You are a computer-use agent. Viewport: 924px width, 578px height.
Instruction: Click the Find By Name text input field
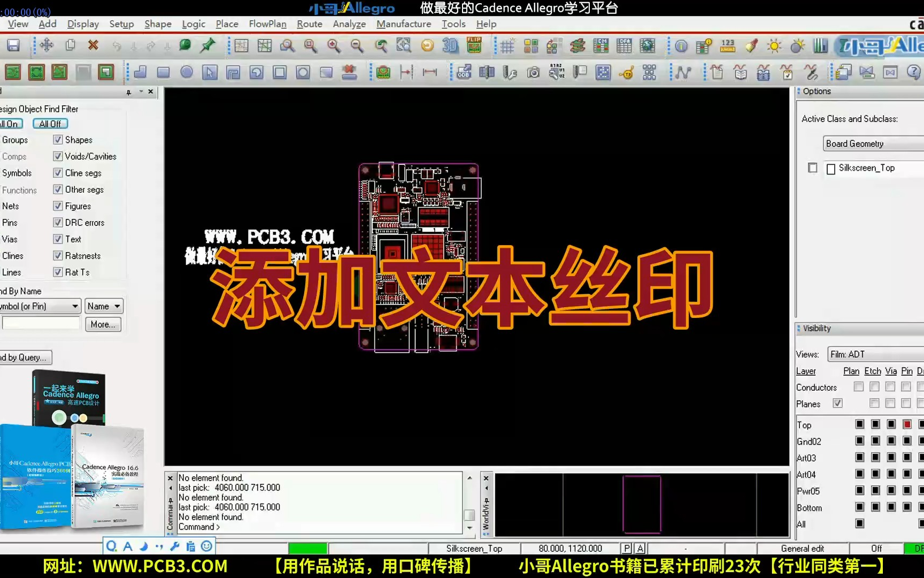coord(41,324)
